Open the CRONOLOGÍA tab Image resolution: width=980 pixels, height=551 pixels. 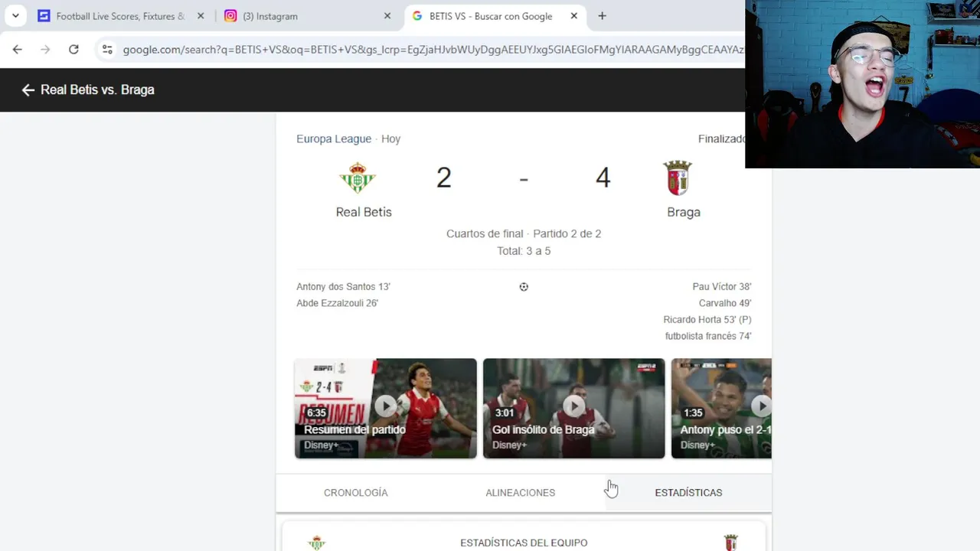(356, 493)
